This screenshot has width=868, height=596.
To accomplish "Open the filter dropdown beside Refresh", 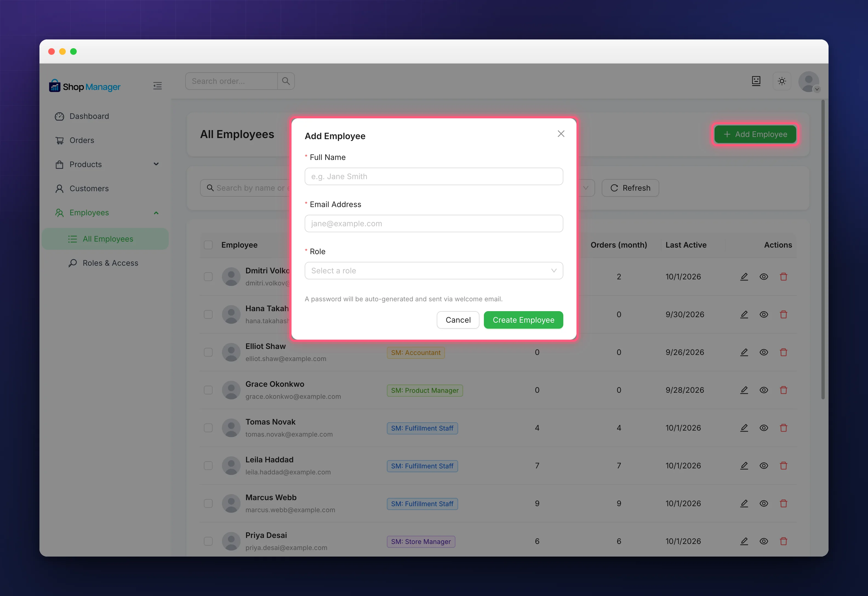I will click(x=586, y=188).
